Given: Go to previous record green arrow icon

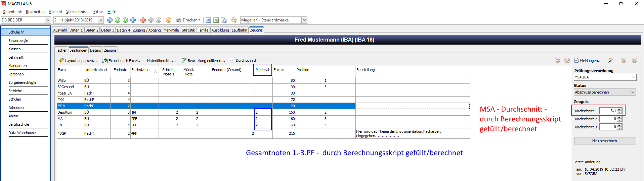Looking at the screenshot, I should [x=118, y=20].
